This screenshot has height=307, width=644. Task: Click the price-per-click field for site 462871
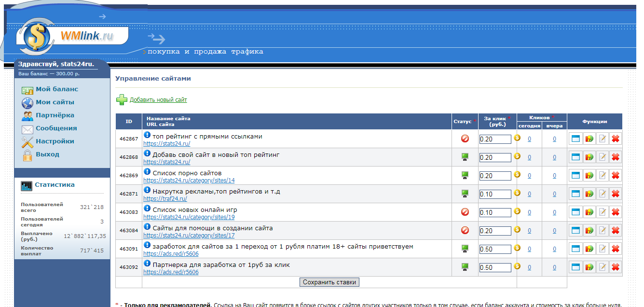(x=495, y=194)
